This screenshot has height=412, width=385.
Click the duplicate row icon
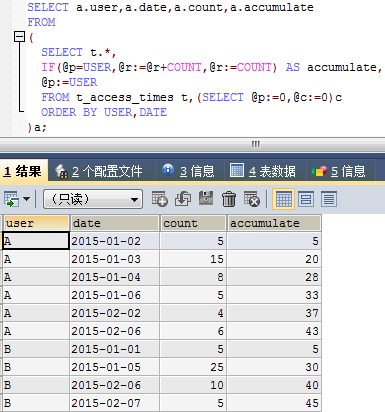coord(183,199)
